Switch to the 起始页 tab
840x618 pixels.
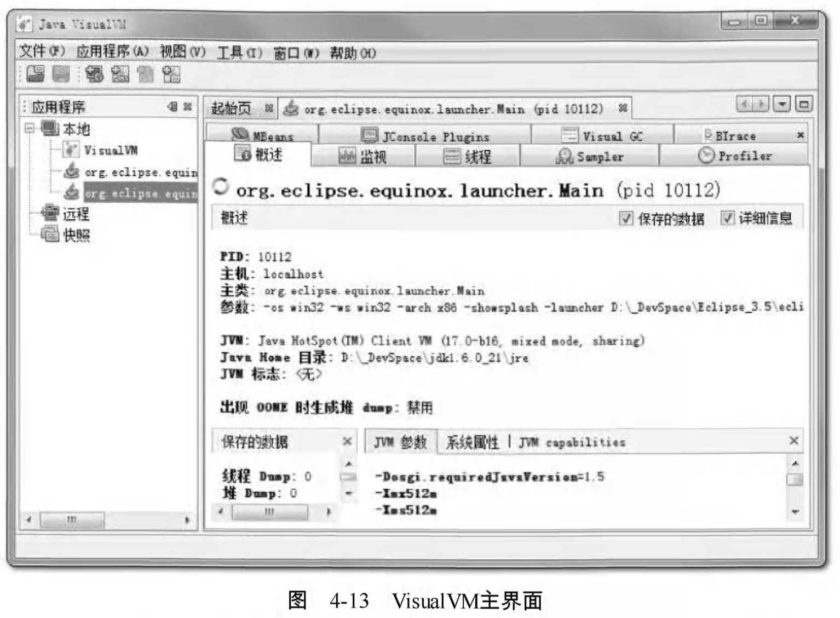pos(231,108)
